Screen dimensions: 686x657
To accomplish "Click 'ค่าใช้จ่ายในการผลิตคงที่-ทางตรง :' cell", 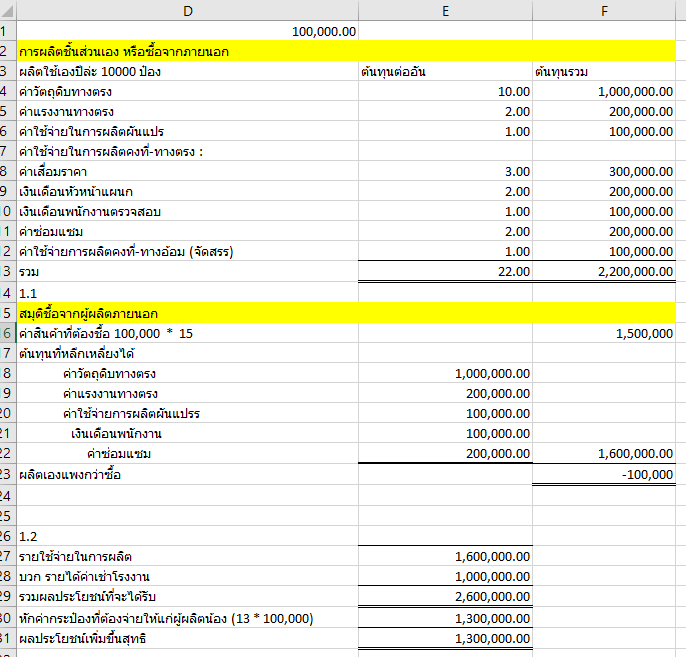I will 187,151.
